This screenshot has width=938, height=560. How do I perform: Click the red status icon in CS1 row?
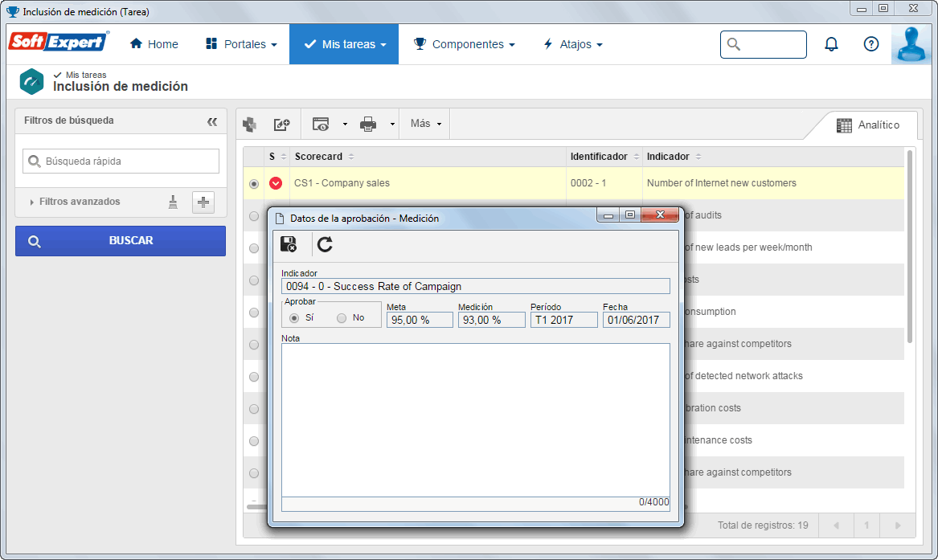275,183
